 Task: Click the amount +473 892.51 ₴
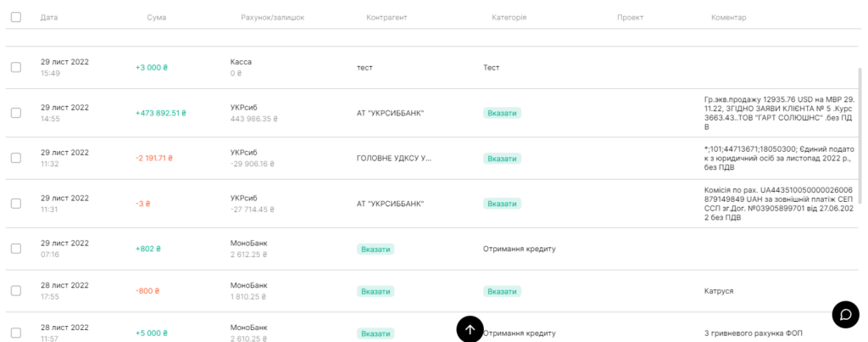pyautogui.click(x=161, y=113)
